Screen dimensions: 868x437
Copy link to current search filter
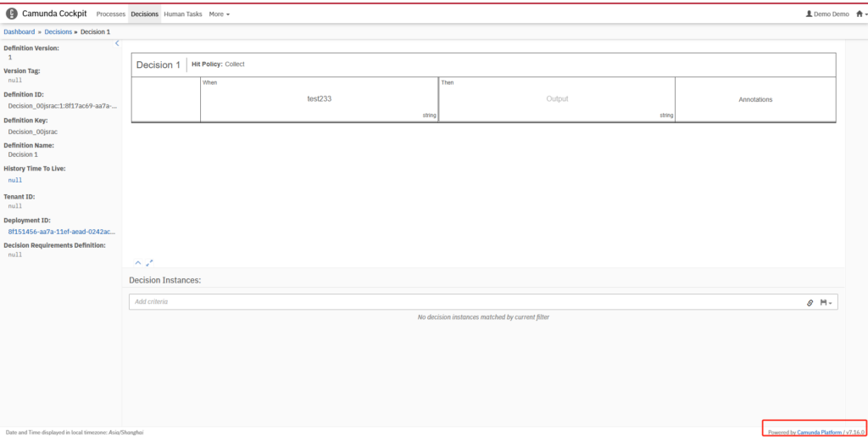click(810, 302)
